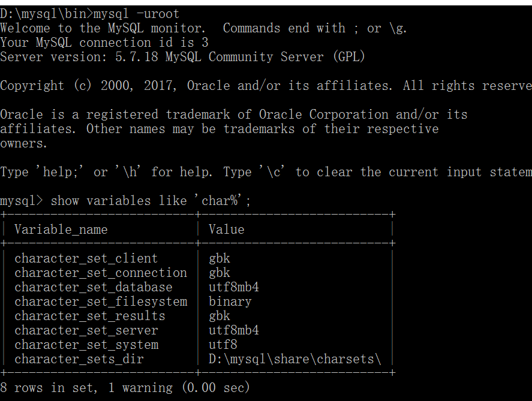Image resolution: width=532 pixels, height=401 pixels.
Task: Click the character_sets_dir variable name
Action: [x=79, y=359]
